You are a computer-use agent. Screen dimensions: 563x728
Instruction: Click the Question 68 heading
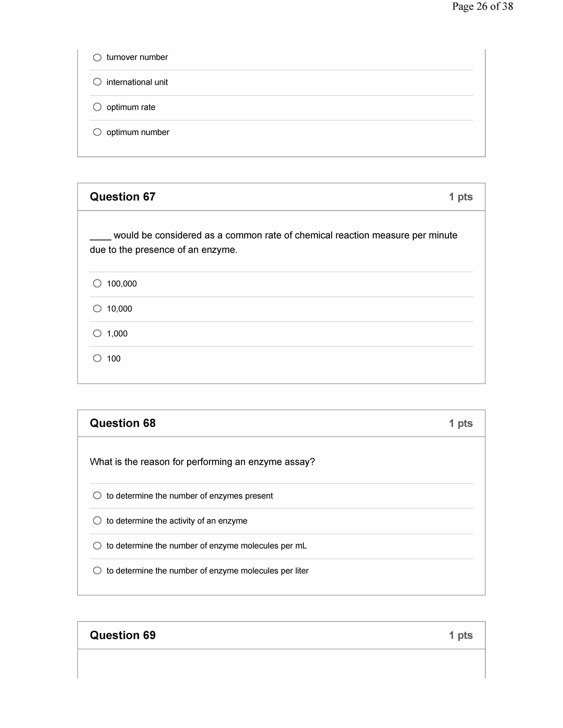(122, 423)
